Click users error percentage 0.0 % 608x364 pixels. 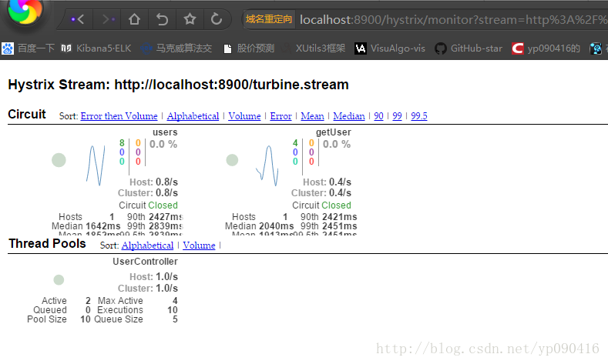coord(163,144)
